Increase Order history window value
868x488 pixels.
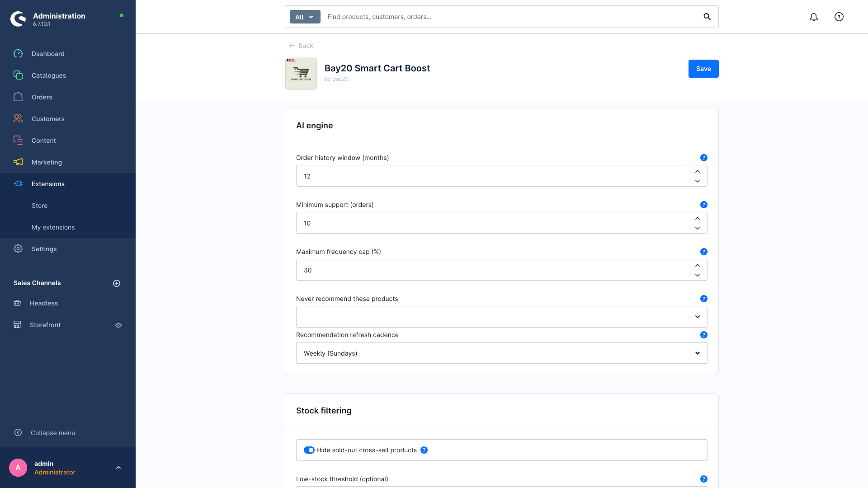[x=698, y=171]
